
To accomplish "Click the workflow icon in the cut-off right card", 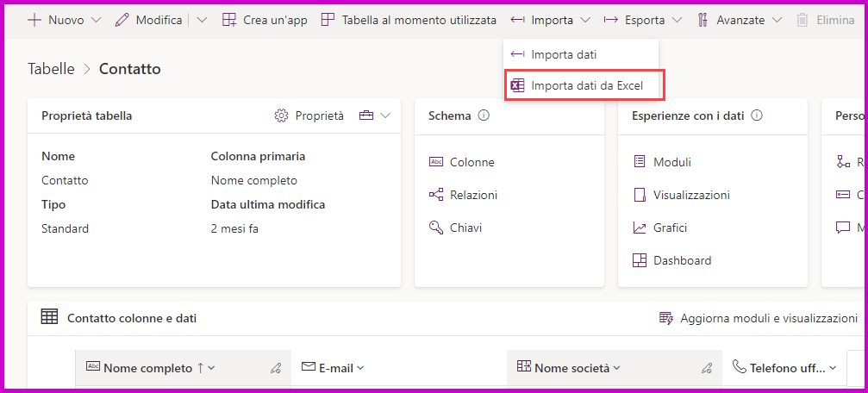I will pyautogui.click(x=843, y=162).
